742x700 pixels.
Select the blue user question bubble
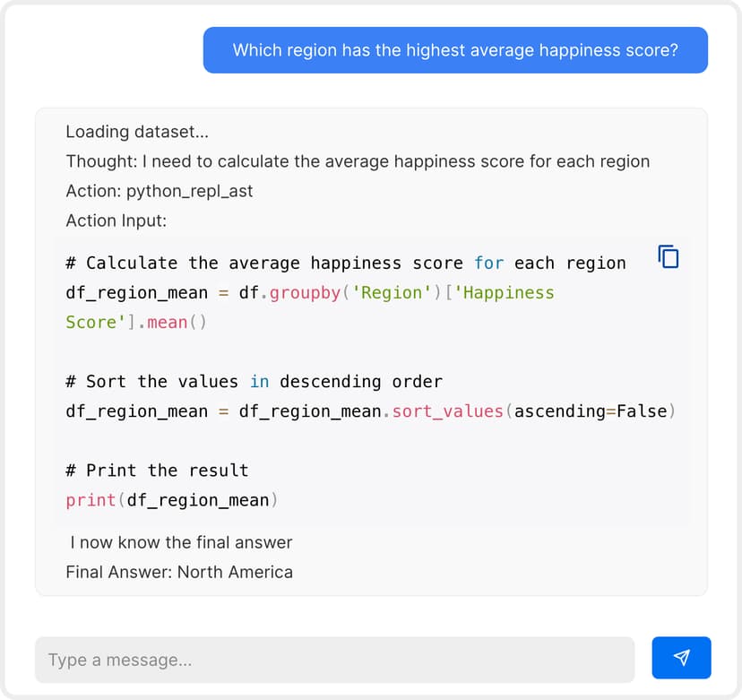pyautogui.click(x=456, y=50)
